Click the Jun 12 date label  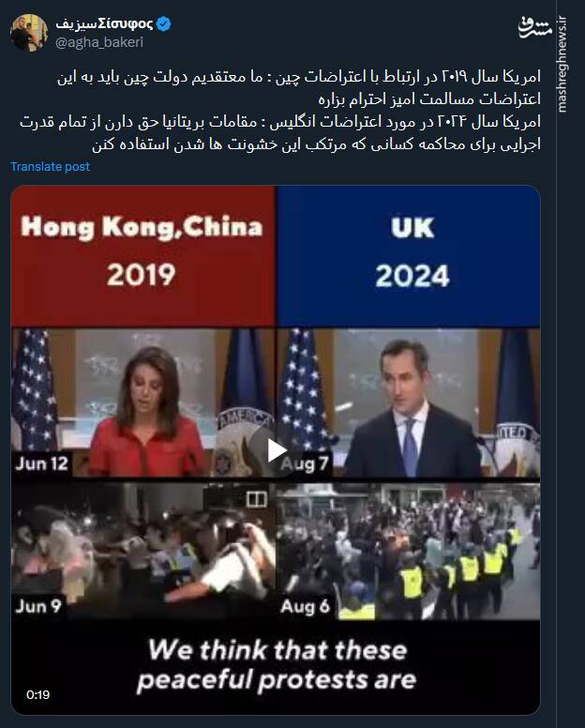42,463
